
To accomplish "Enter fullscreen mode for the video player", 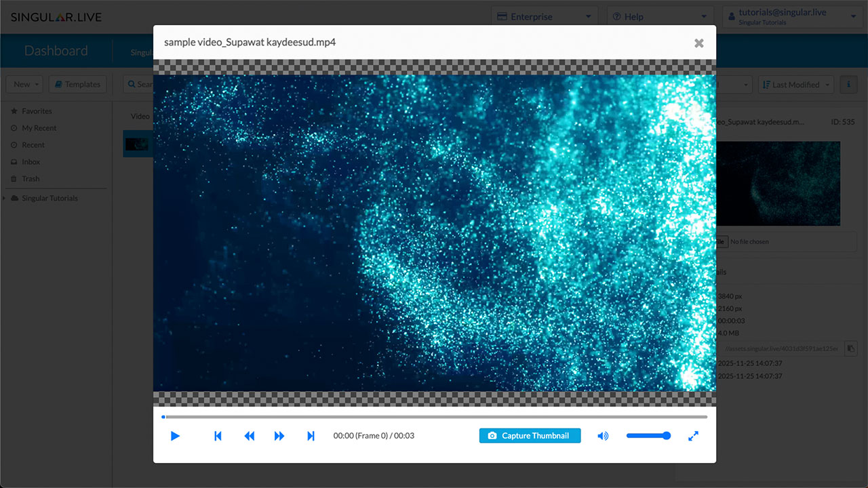I will coord(693,436).
